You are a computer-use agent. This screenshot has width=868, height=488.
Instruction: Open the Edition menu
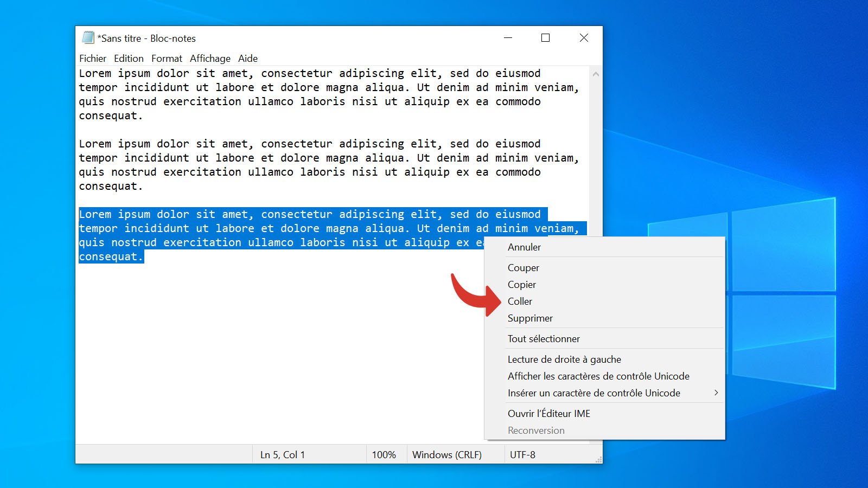129,59
